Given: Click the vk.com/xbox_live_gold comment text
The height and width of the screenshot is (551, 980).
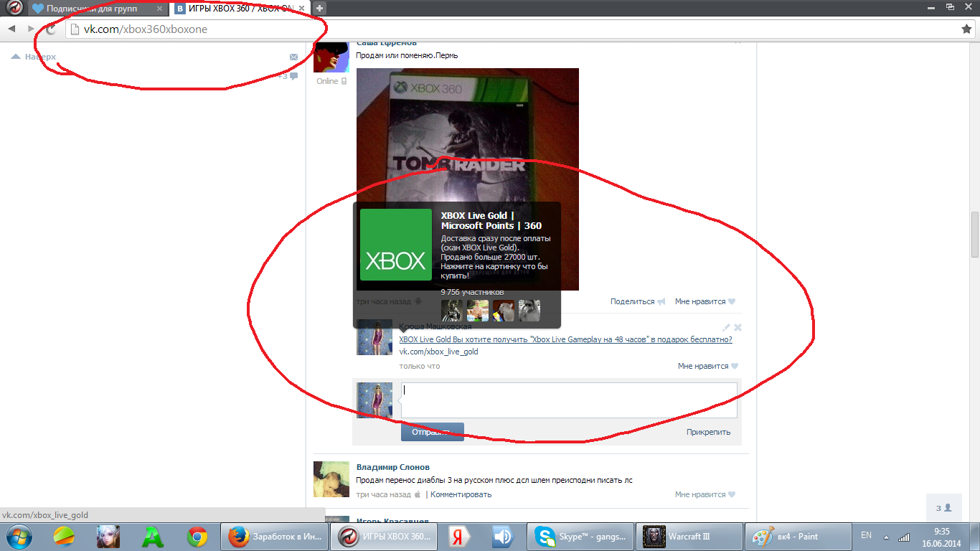Looking at the screenshot, I should click(x=438, y=352).
